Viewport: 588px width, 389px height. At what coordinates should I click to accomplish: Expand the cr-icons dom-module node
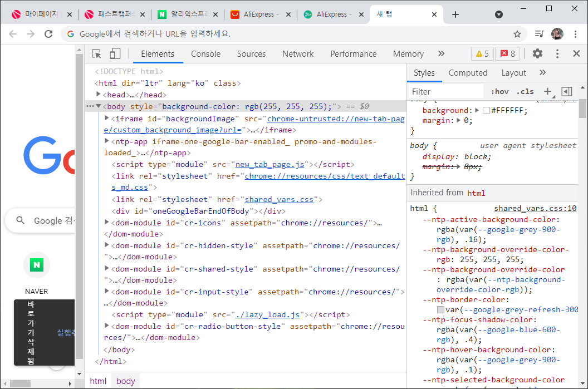[107, 222]
